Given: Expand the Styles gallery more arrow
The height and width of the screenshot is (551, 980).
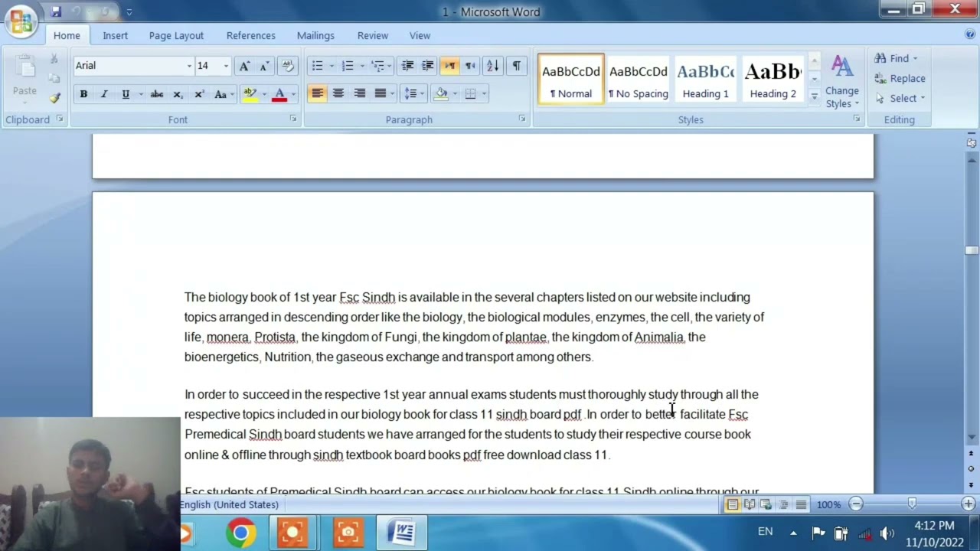Looking at the screenshot, I should (815, 97).
